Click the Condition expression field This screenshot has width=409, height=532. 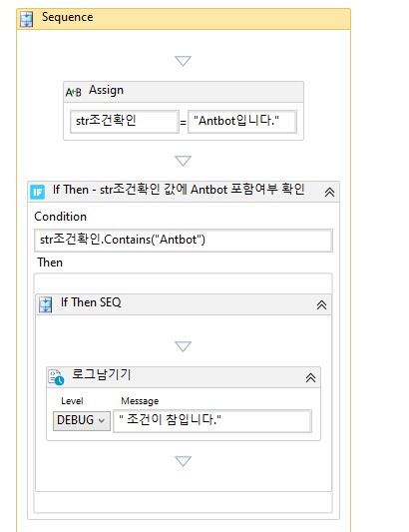[x=184, y=241]
